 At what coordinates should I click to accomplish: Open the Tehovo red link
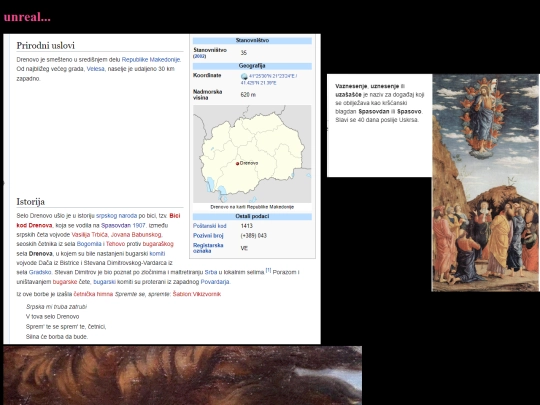(x=115, y=244)
